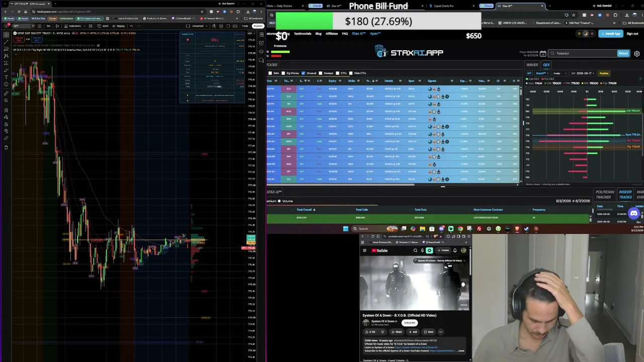
Task: Open the StaxAI model dropdown in GEX panel
Action: pyautogui.click(x=542, y=73)
